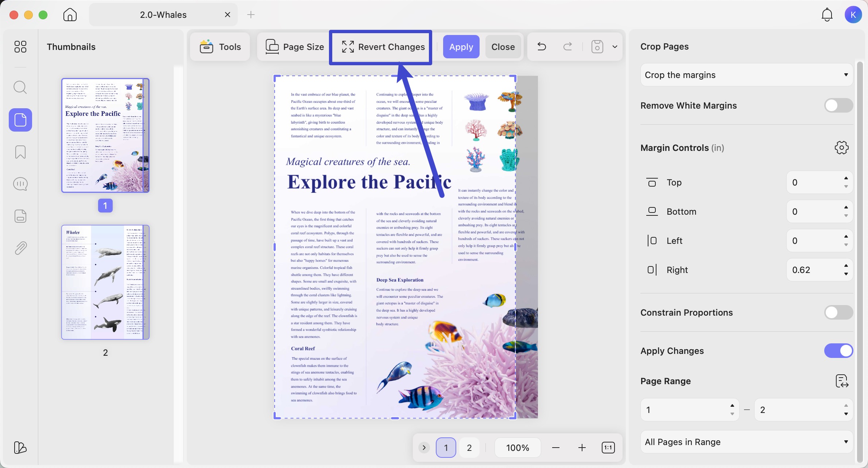Image resolution: width=868 pixels, height=468 pixels.
Task: Expand the save options dropdown arrow
Action: point(615,47)
